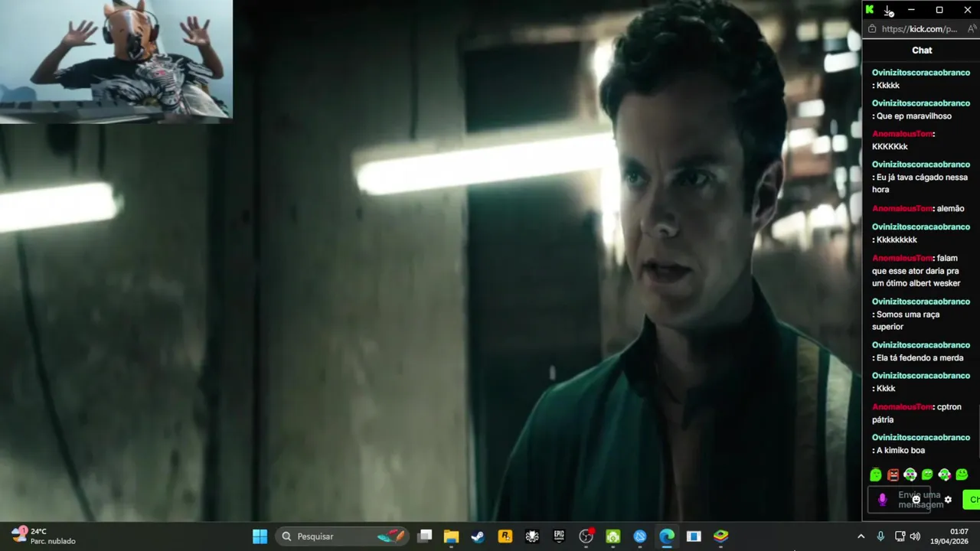
Task: Click the purple microphone icon in chat
Action: pos(882,500)
